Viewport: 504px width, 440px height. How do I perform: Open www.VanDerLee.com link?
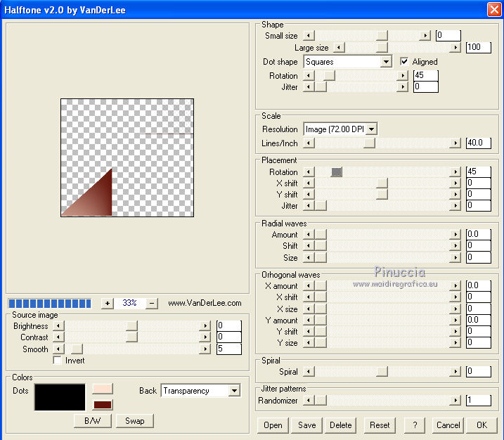click(x=205, y=303)
